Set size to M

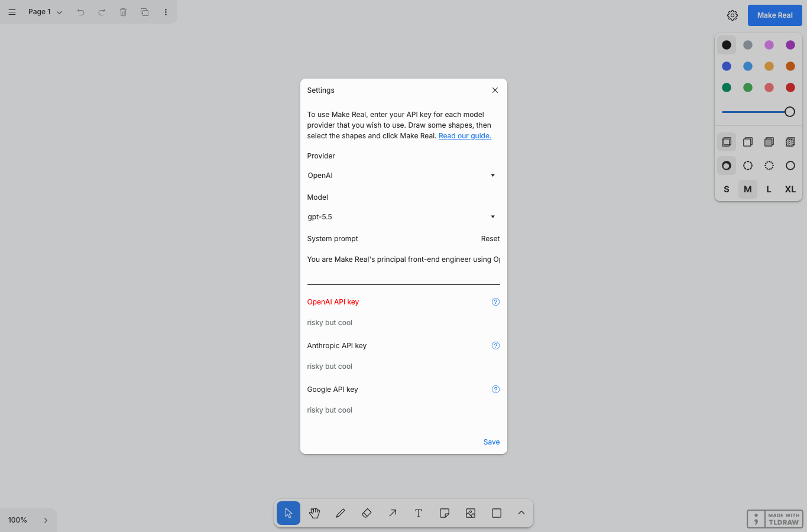(748, 189)
